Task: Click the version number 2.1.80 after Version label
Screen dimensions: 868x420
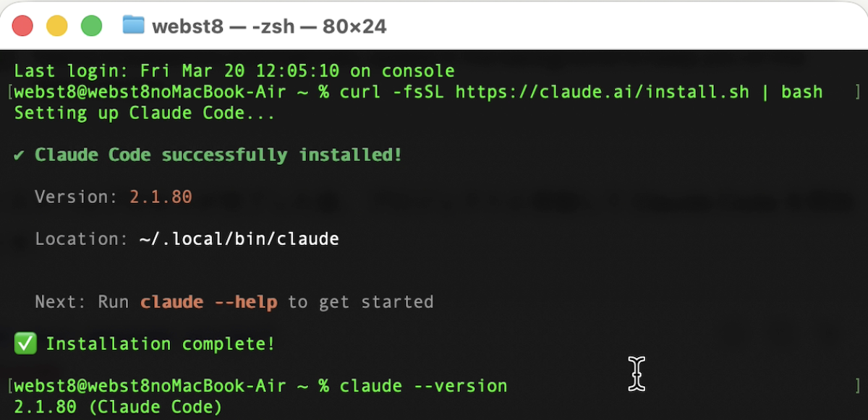Action: tap(161, 197)
